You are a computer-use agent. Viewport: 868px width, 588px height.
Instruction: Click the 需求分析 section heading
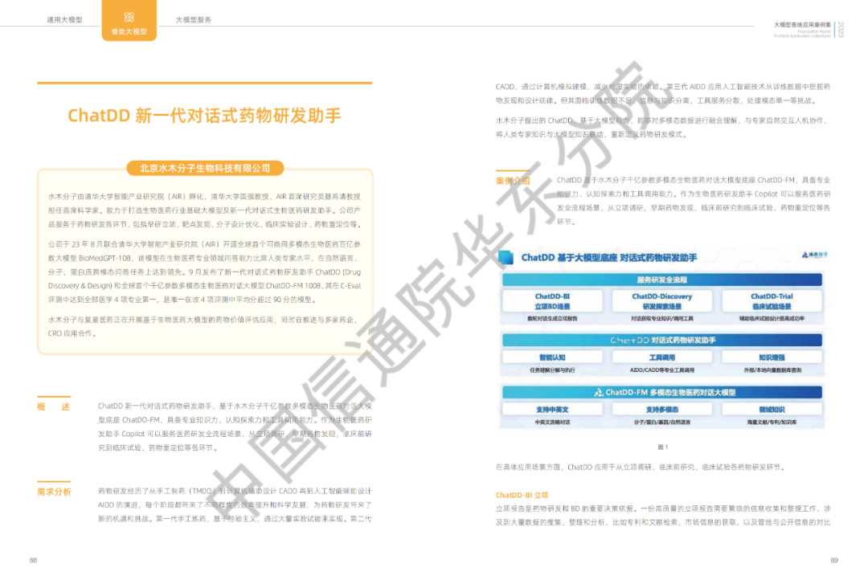coord(55,492)
